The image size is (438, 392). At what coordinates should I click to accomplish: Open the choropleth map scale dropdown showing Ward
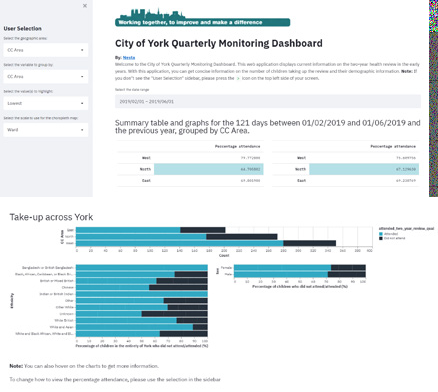(x=46, y=130)
